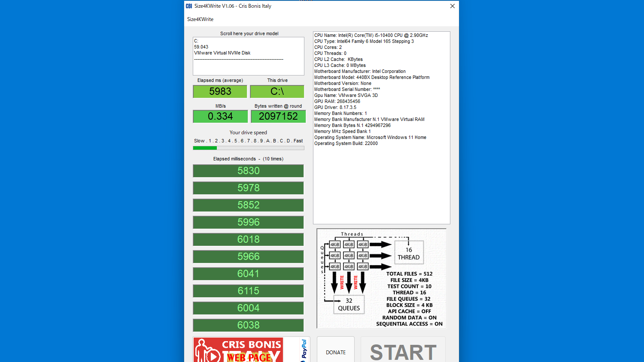Click the bytes written value 2097152
The image size is (644, 362).
pos(278,116)
